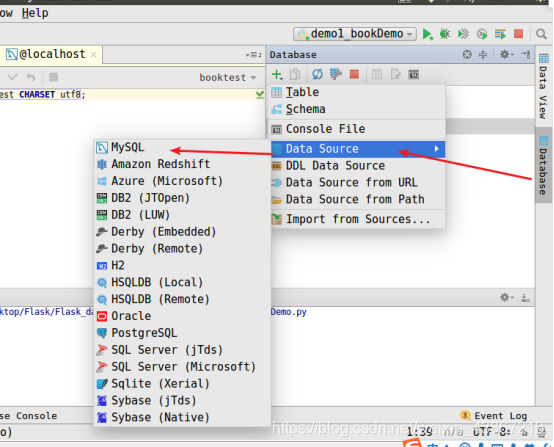Select DB2 (LUW) data source
Screen dimensions: 554x447
pos(182,215)
